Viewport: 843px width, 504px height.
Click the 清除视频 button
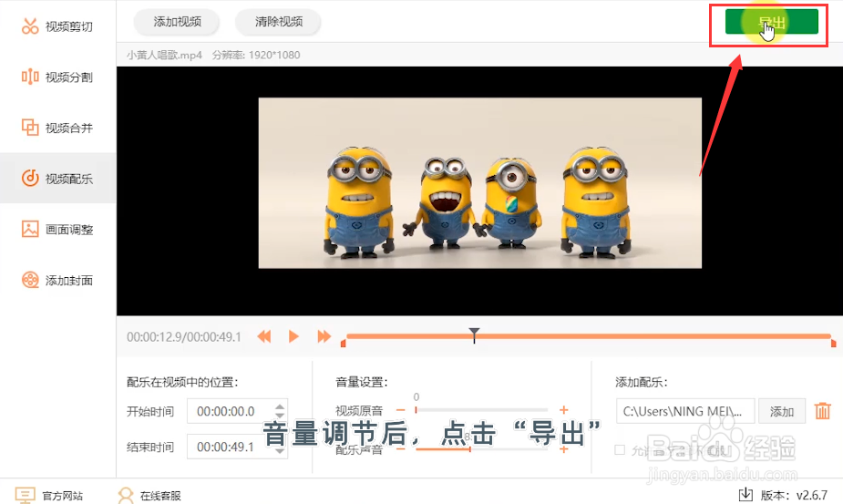tap(279, 22)
